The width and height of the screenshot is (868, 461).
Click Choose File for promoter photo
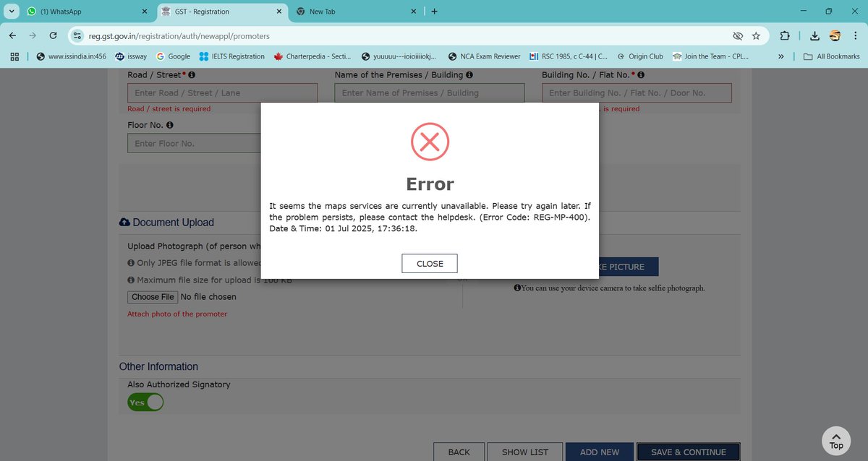tap(153, 297)
